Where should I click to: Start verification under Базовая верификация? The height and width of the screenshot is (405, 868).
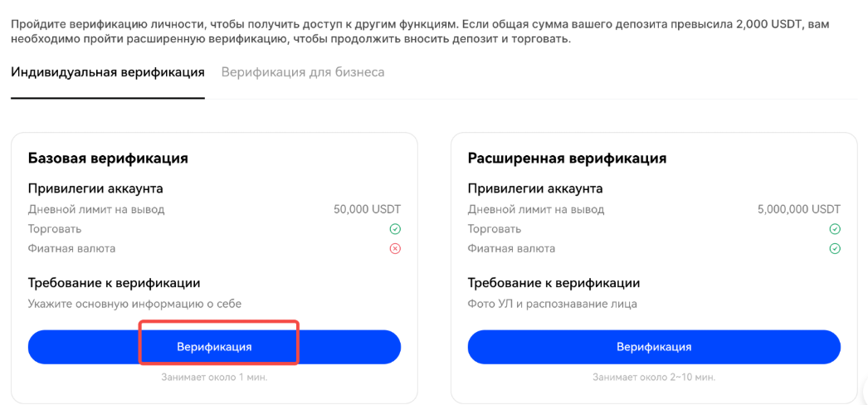[x=214, y=347]
